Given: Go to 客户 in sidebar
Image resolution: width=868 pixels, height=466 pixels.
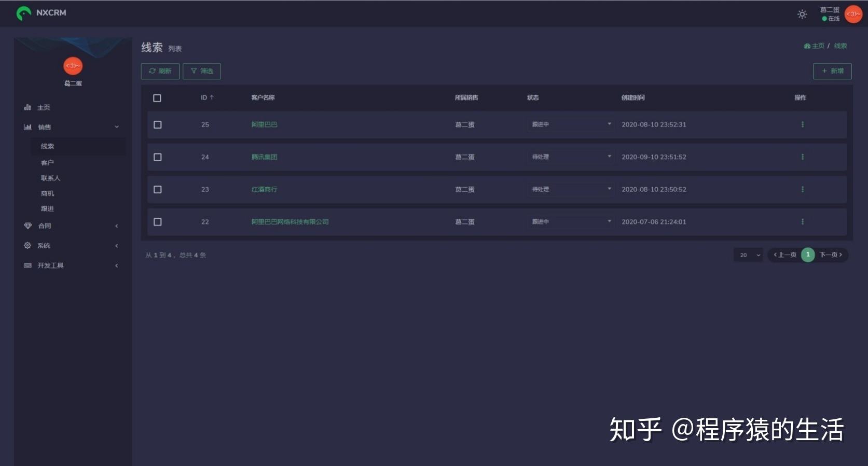Looking at the screenshot, I should point(47,163).
